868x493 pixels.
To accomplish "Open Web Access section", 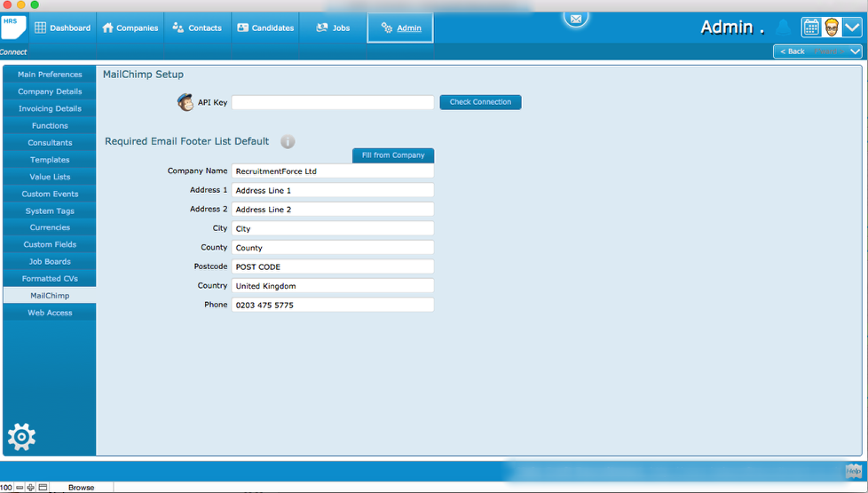I will [50, 313].
